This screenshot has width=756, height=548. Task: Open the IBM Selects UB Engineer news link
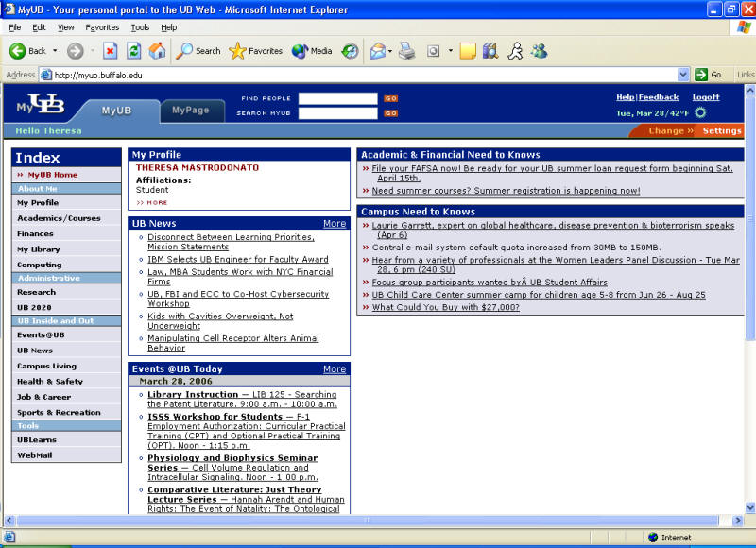pos(238,259)
